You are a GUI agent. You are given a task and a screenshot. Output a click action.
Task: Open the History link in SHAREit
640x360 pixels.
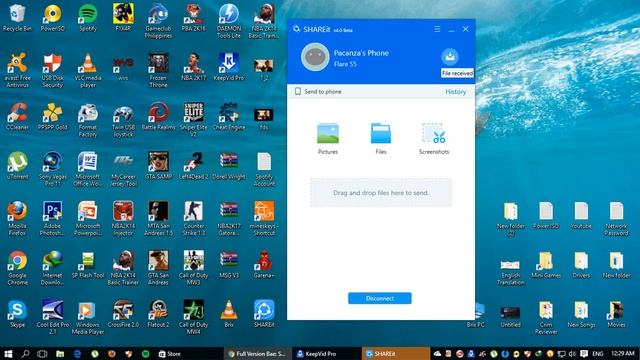click(x=456, y=92)
